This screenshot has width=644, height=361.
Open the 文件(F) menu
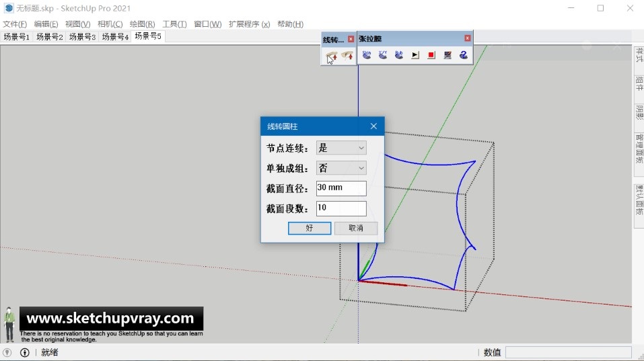pos(15,24)
